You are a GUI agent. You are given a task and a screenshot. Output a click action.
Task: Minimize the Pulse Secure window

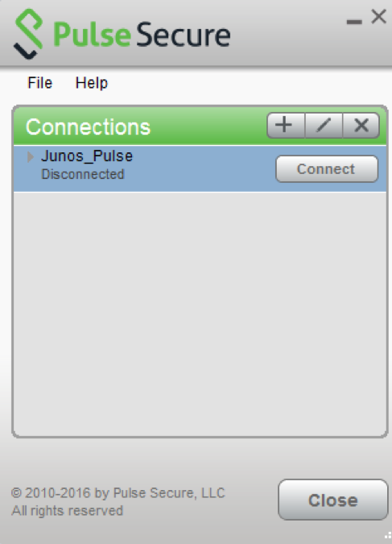[x=354, y=22]
